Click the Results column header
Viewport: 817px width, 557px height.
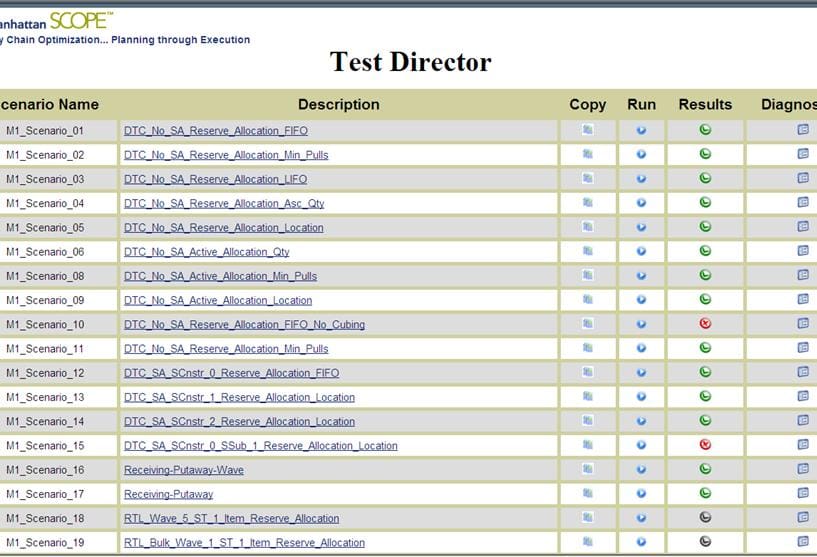tap(705, 105)
